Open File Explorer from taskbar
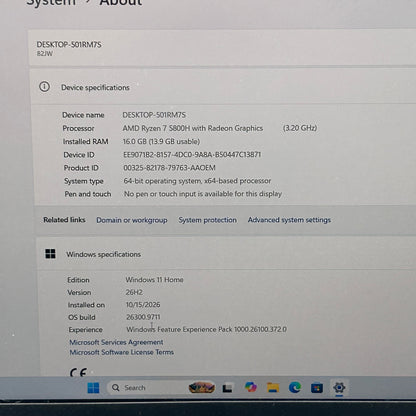 (x=273, y=387)
